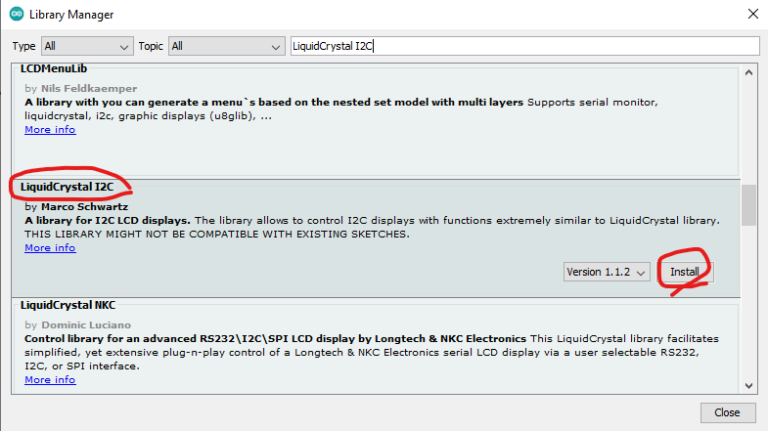Click the Arduino logo in title bar
This screenshot has height=431, width=768.
click(15, 15)
